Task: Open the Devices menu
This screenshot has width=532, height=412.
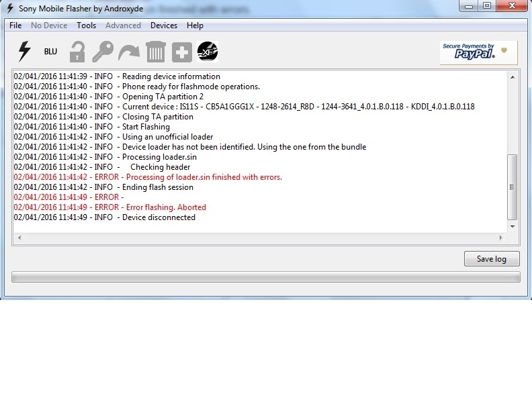Action: (164, 25)
